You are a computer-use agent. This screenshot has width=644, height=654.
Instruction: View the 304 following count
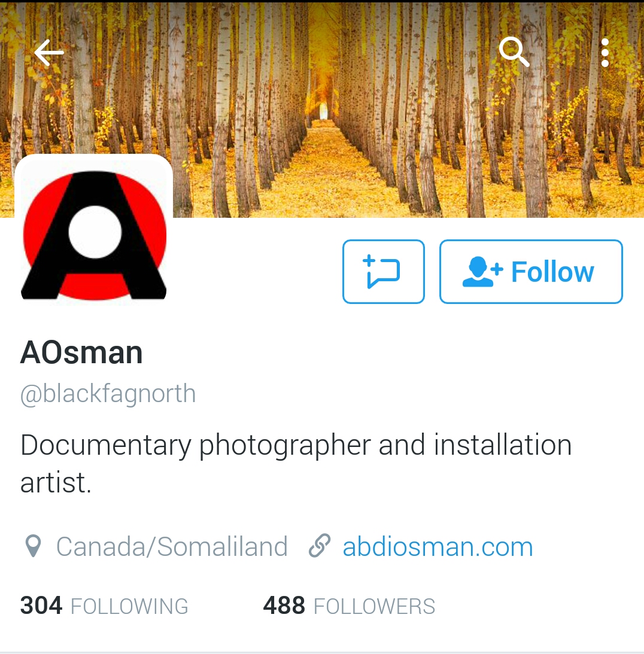click(41, 606)
